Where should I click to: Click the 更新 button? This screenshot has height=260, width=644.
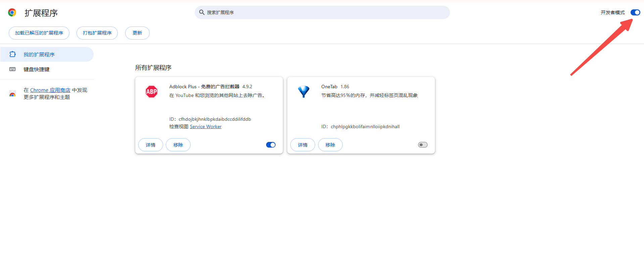pyautogui.click(x=137, y=33)
